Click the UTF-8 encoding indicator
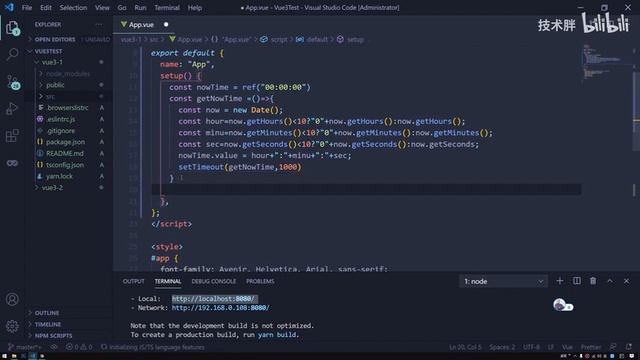This screenshot has width=640, height=360. tap(531, 347)
